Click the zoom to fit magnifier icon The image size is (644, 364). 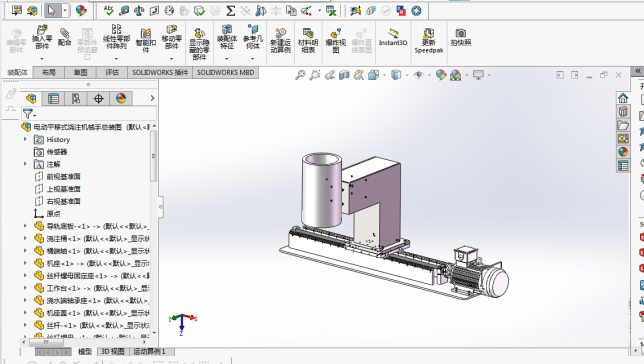pos(300,75)
